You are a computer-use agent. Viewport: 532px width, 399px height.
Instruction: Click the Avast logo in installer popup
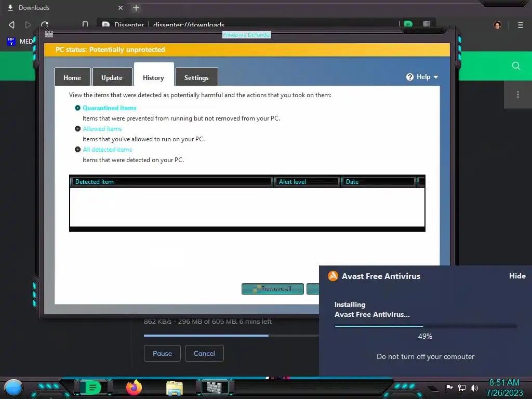pyautogui.click(x=333, y=276)
